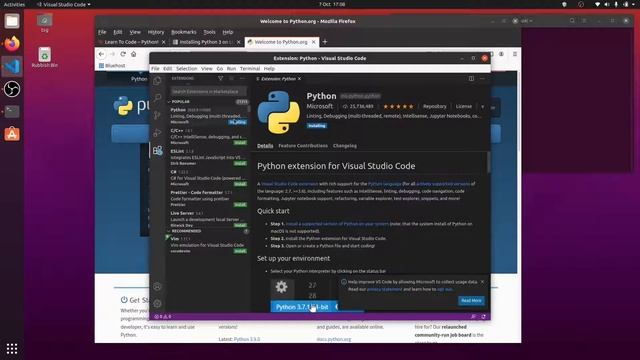Switch to Learn To Code Firefox tab
The width and height of the screenshot is (640, 360).
[131, 42]
